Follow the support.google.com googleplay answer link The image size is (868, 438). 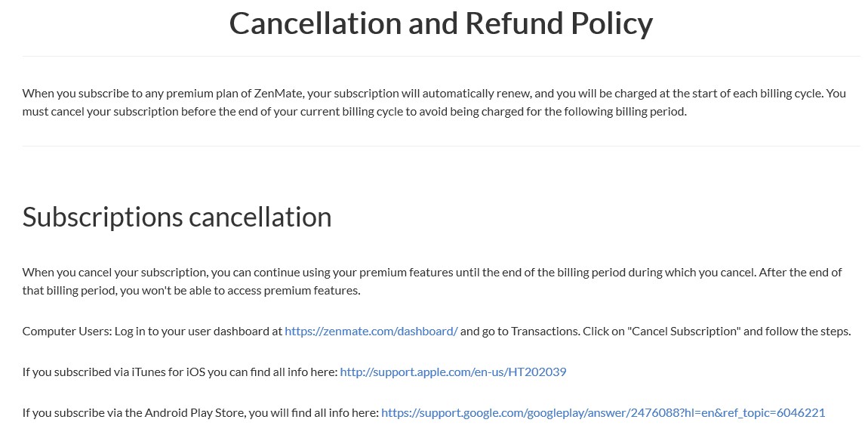click(x=603, y=412)
